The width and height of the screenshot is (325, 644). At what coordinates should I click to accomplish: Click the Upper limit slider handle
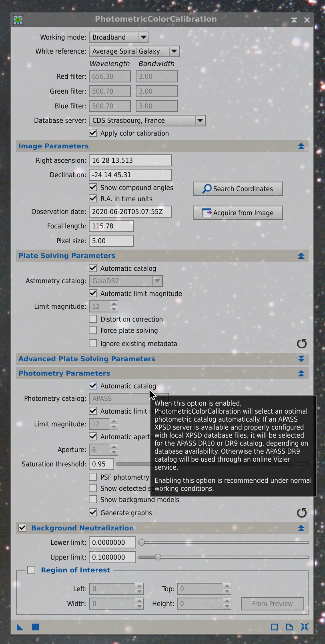click(158, 557)
